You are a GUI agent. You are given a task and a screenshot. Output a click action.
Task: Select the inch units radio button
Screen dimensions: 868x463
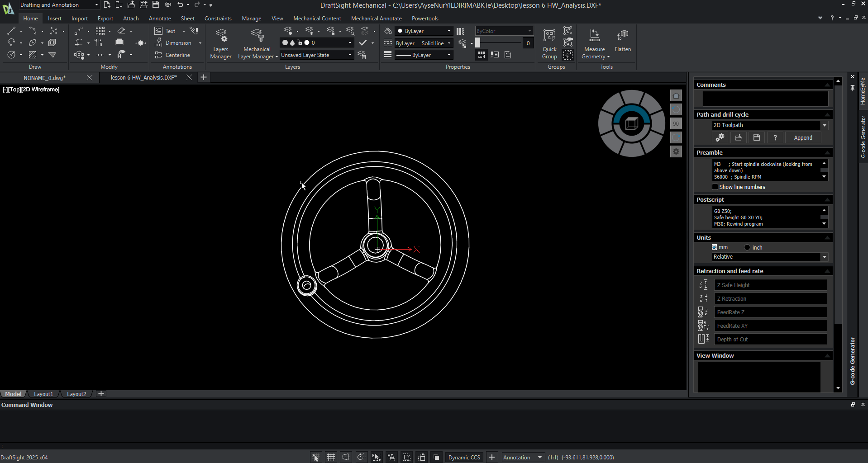coord(747,247)
